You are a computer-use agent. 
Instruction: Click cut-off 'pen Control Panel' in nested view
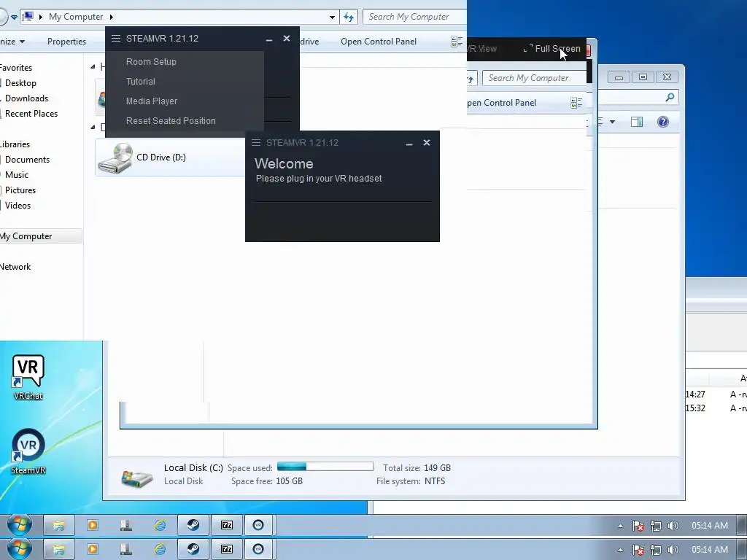click(502, 103)
